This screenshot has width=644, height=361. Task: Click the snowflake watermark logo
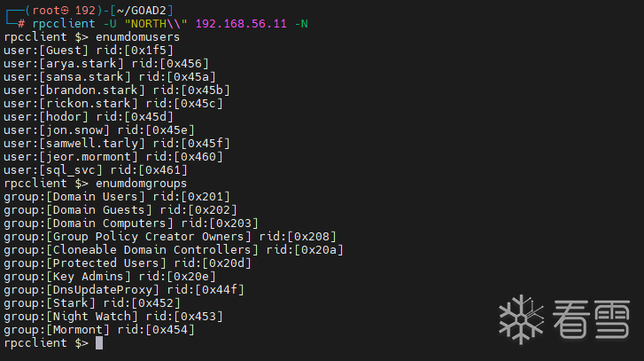coord(521,319)
